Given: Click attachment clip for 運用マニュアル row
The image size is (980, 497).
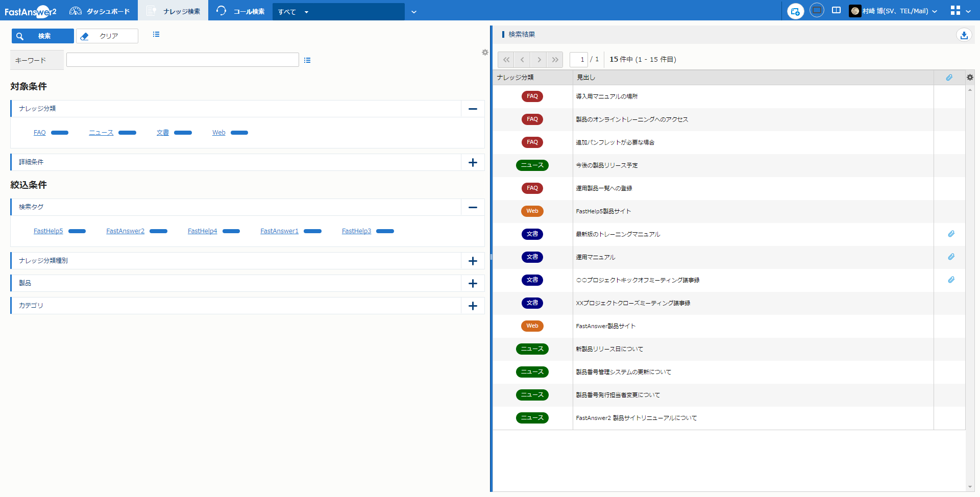Looking at the screenshot, I should pyautogui.click(x=951, y=257).
